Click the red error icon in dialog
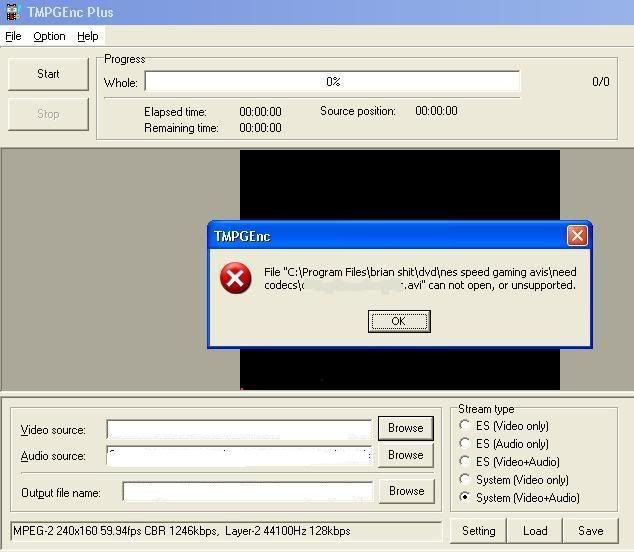Screen dimensions: 634x552 click(236, 278)
